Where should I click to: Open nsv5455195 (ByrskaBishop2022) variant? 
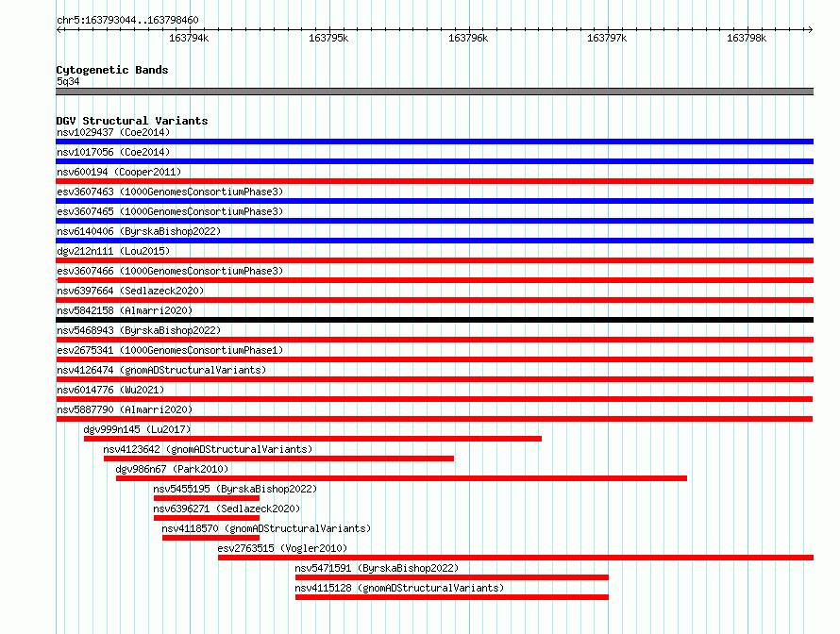(235, 489)
